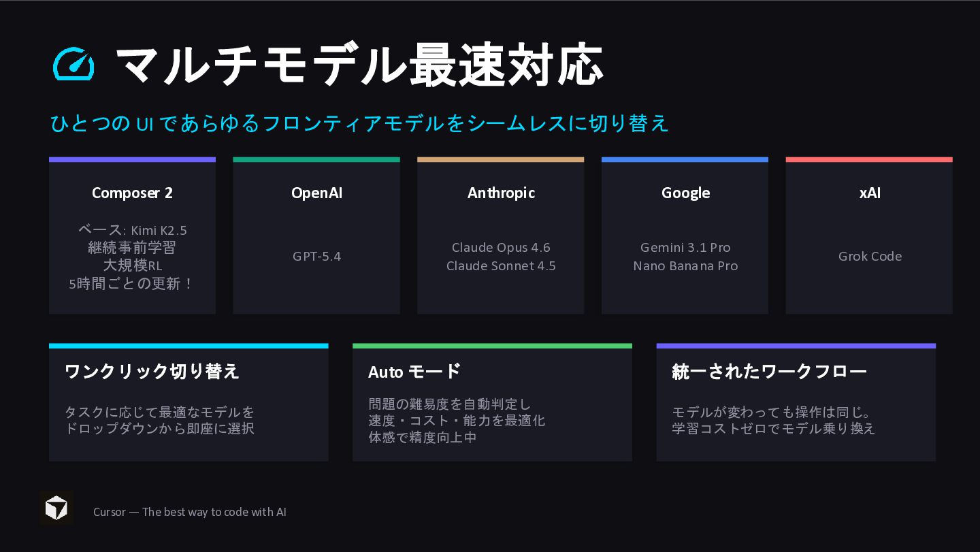Select the OpenAI card heading
Viewport: 980px width, 552px height.
tap(316, 193)
